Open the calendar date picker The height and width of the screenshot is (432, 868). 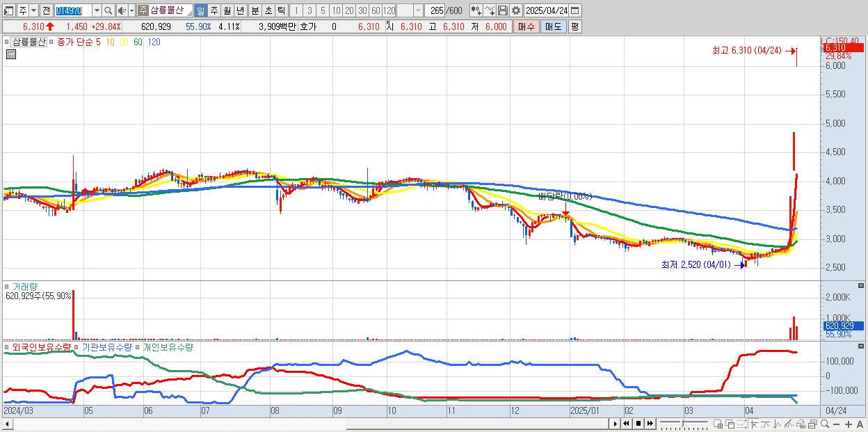575,10
